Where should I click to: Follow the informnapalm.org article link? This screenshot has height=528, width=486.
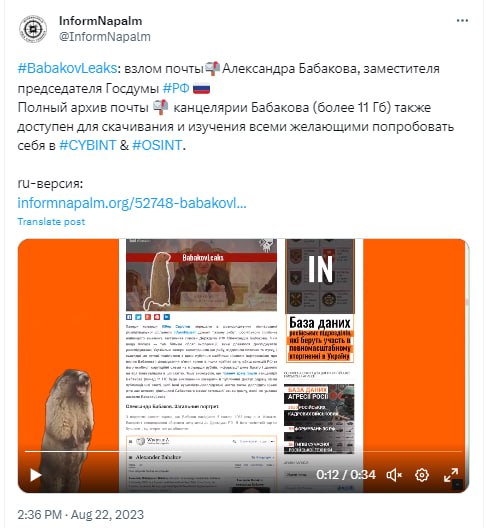click(x=132, y=203)
